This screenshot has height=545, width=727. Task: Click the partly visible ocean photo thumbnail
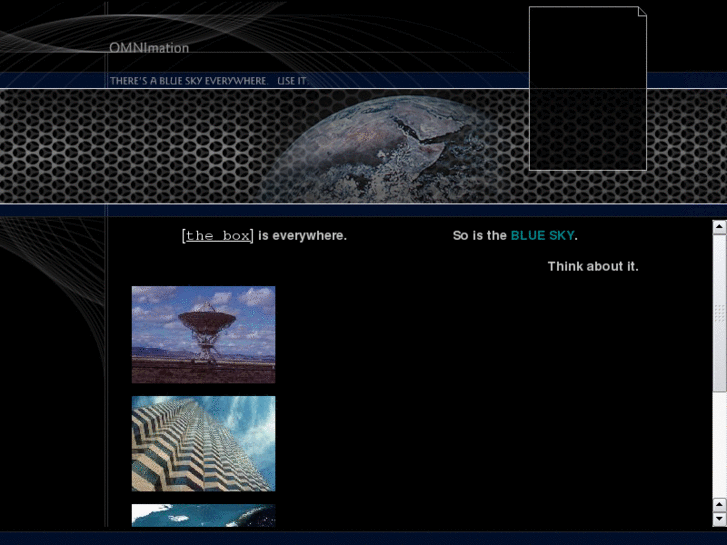point(204,515)
